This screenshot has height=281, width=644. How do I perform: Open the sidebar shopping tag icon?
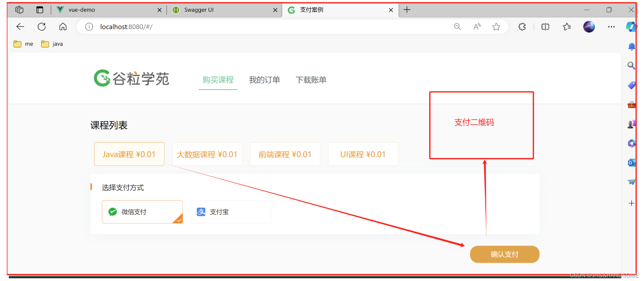pyautogui.click(x=631, y=85)
